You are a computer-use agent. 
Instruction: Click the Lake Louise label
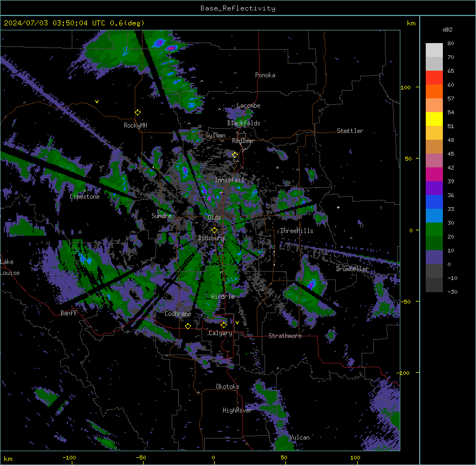10,267
